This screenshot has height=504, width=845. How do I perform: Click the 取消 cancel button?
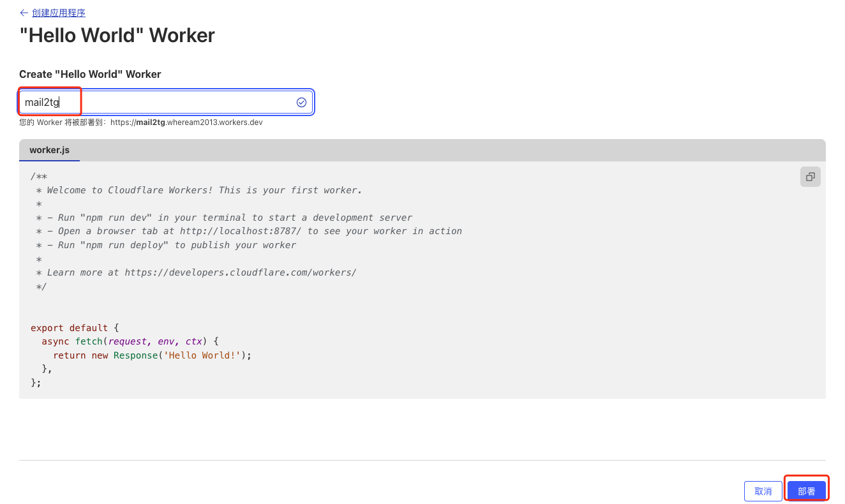coord(763,491)
